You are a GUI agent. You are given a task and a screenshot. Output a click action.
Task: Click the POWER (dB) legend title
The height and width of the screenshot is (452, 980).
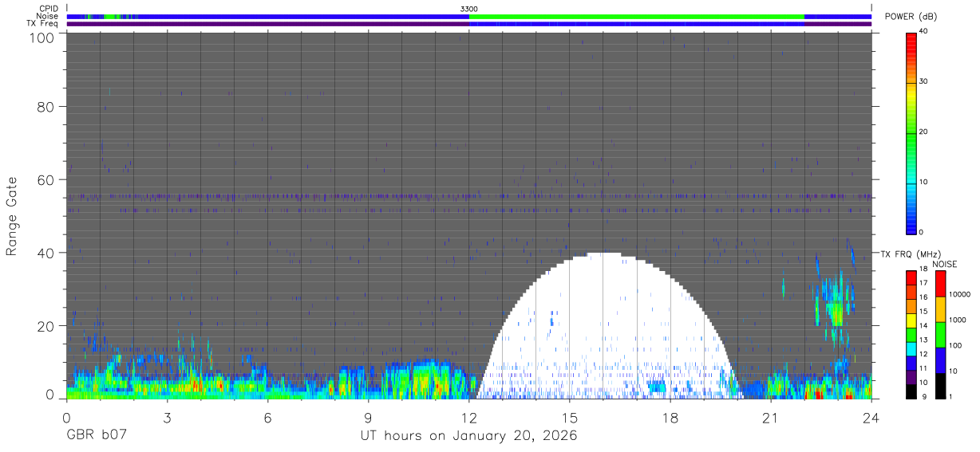coord(911,17)
